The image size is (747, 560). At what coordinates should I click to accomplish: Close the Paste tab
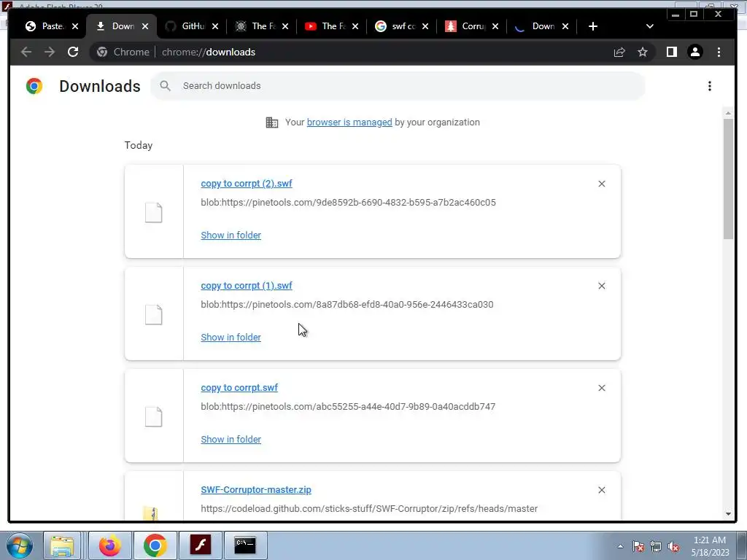(75, 26)
